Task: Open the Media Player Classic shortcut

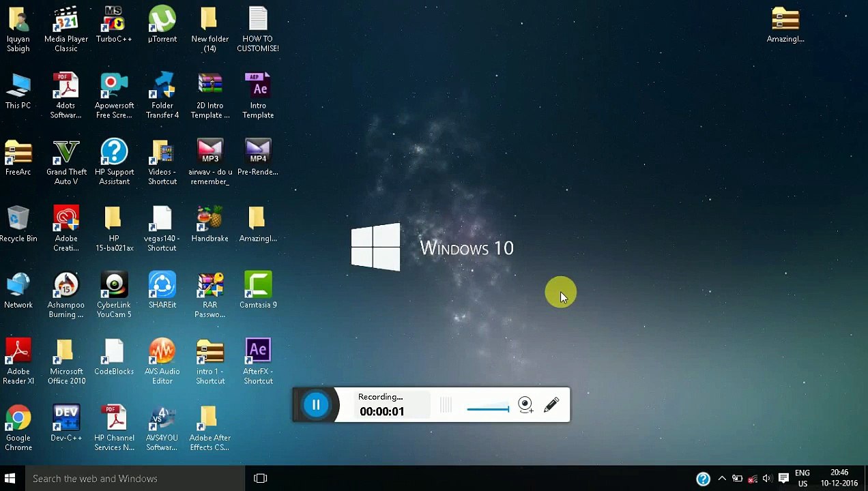Action: 66,29
